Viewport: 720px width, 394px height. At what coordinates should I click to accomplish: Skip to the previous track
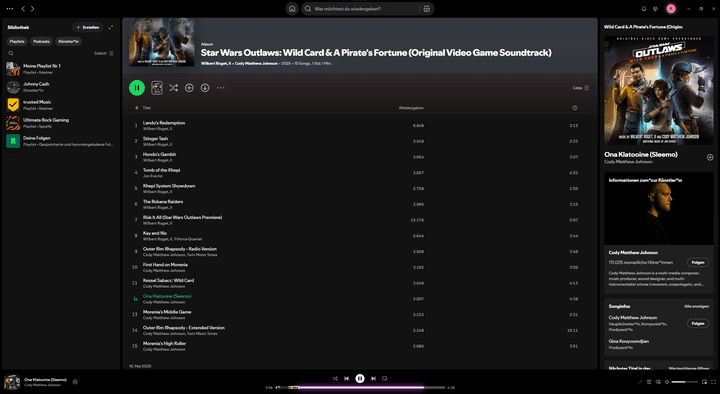click(x=346, y=378)
